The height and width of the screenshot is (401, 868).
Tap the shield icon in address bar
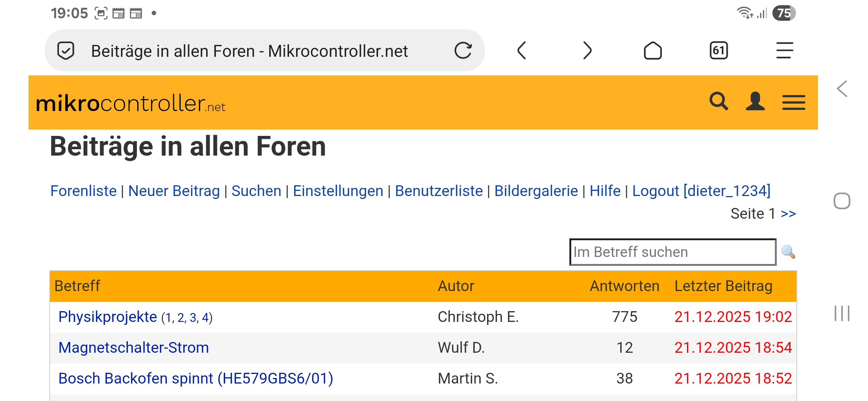coord(66,50)
